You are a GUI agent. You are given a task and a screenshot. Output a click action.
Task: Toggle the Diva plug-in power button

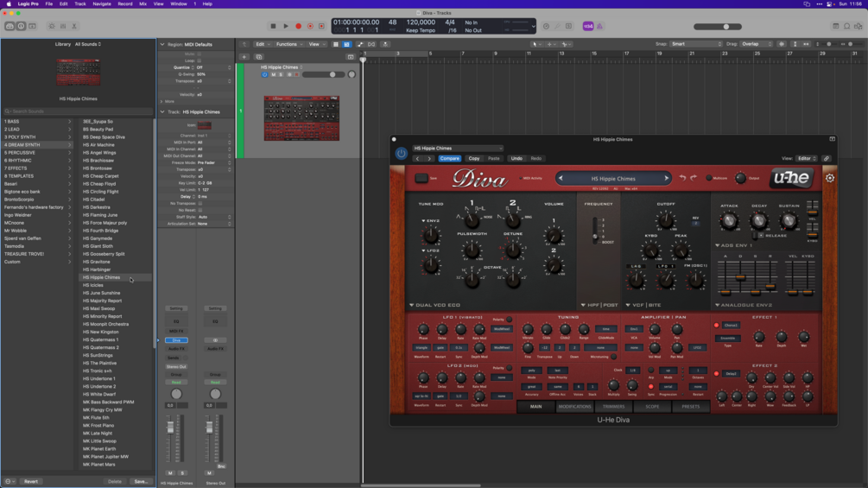[401, 153]
